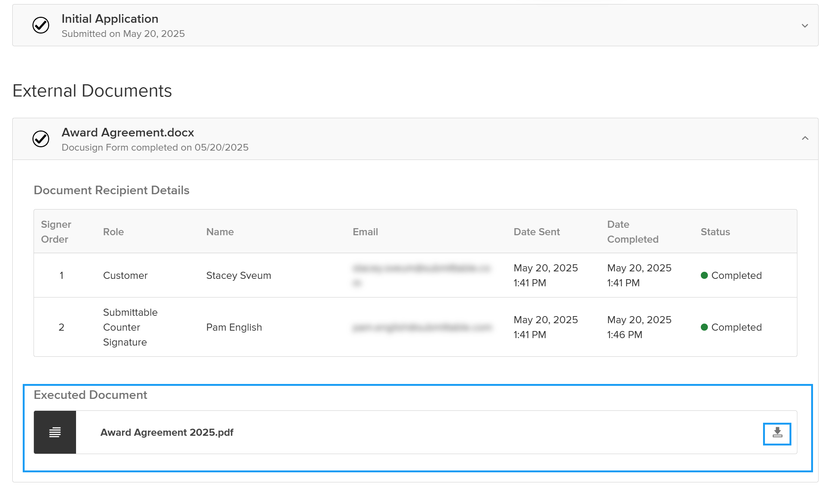This screenshot has height=504, width=835.
Task: Click the Date Completed column header
Action: (633, 231)
